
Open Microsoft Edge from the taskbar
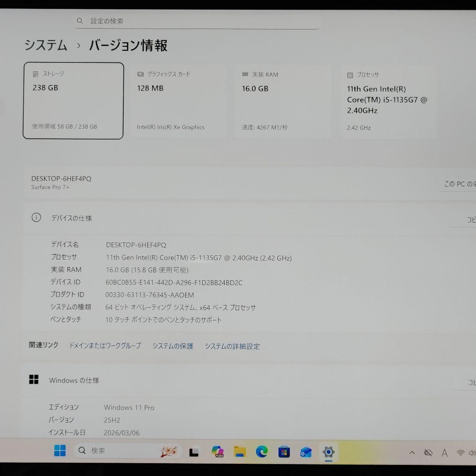tap(262, 451)
